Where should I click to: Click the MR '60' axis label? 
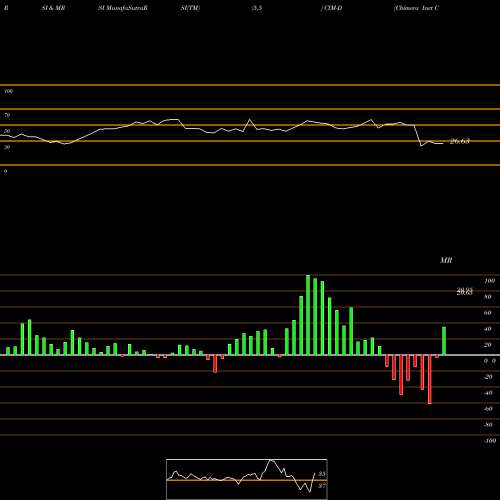pos(487,313)
